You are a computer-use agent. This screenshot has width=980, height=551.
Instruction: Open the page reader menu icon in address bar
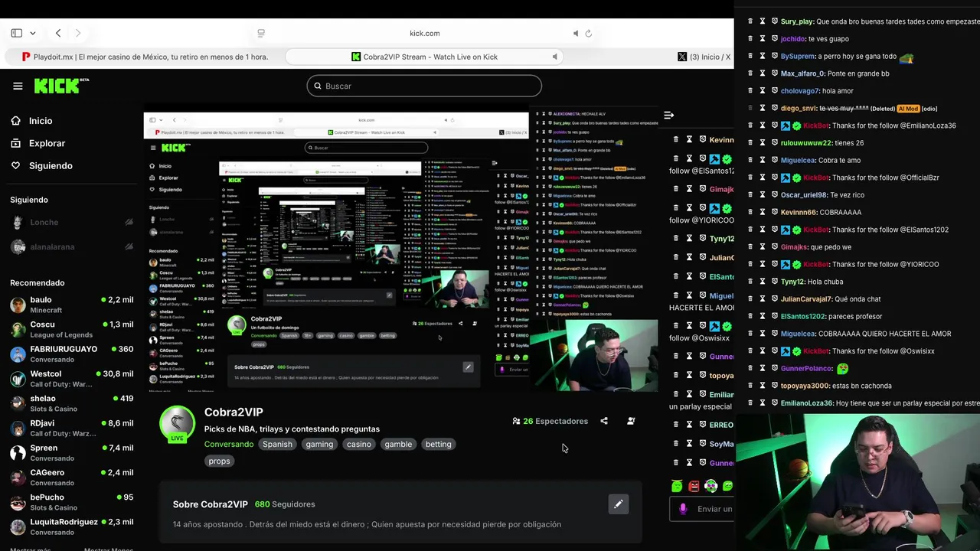[x=261, y=33]
